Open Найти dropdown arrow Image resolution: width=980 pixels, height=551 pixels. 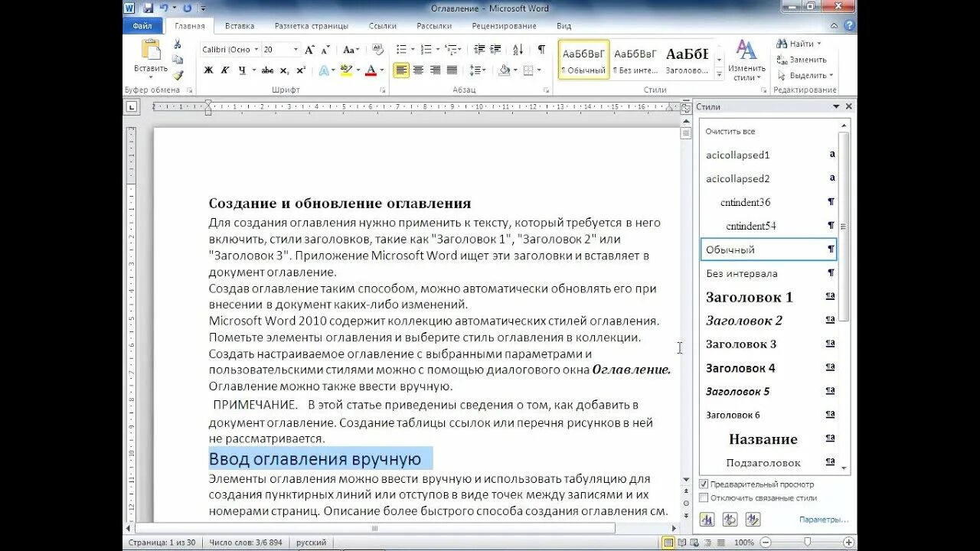click(x=818, y=44)
